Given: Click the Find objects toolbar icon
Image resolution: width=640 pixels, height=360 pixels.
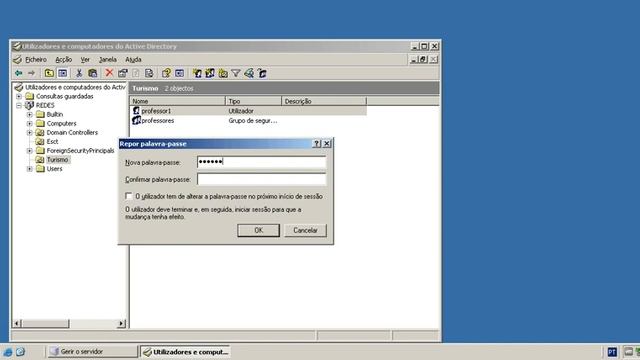Looking at the screenshot, I should [249, 73].
